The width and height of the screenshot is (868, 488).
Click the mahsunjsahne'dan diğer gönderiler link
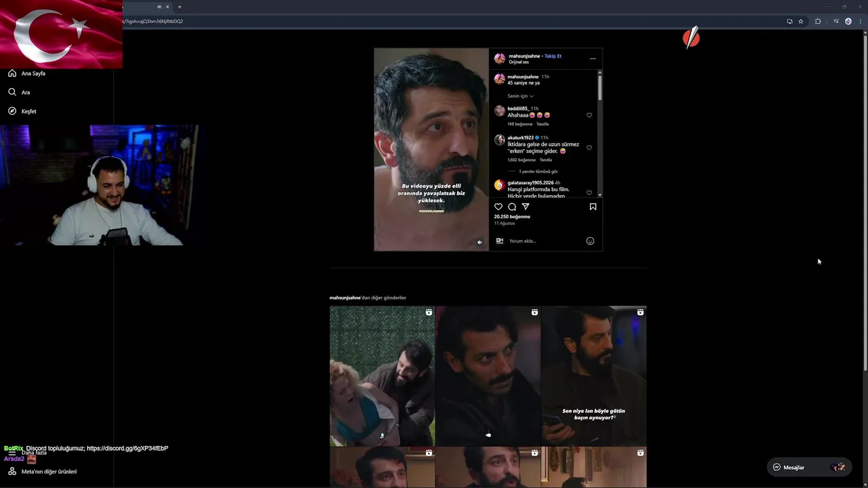click(x=368, y=298)
